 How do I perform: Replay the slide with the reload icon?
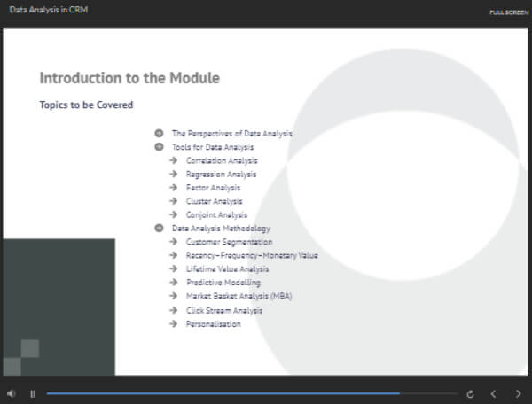click(470, 394)
